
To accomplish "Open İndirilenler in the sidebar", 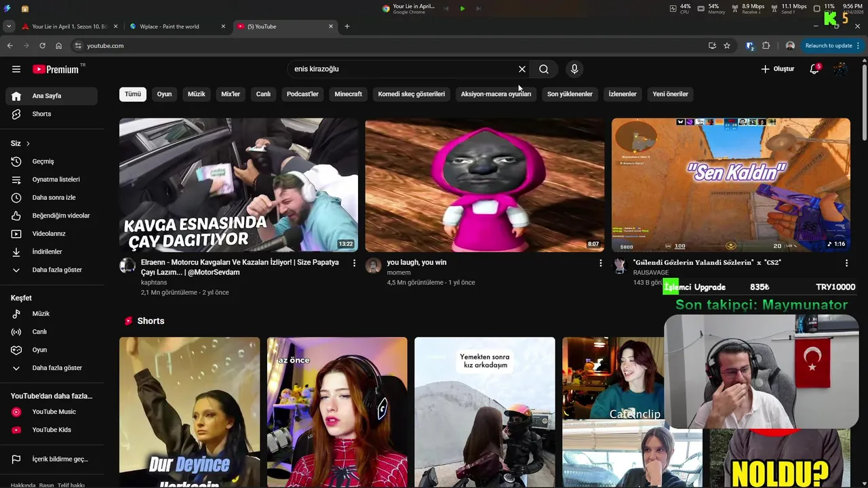I will (x=52, y=251).
